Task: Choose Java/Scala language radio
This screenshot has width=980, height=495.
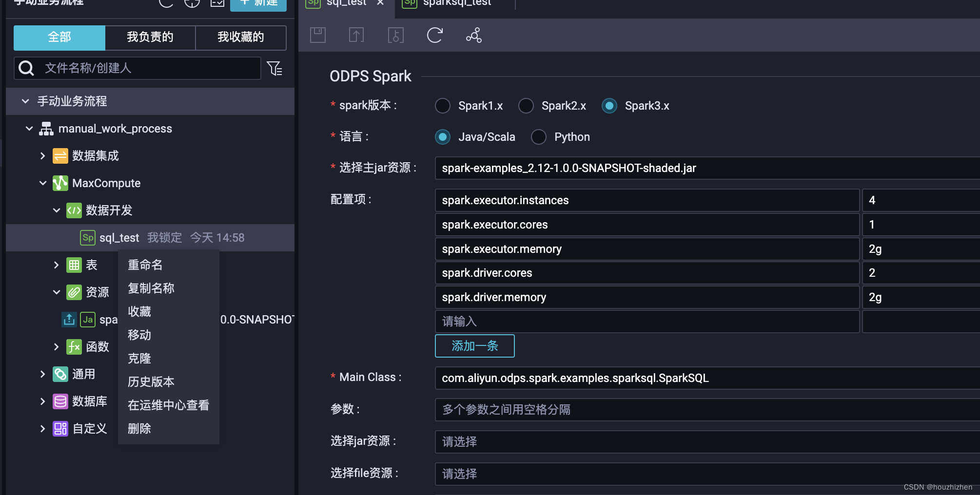Action: point(443,137)
